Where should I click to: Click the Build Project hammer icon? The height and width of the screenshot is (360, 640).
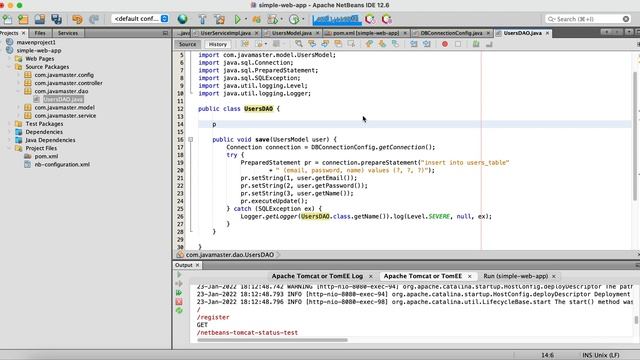202,19
